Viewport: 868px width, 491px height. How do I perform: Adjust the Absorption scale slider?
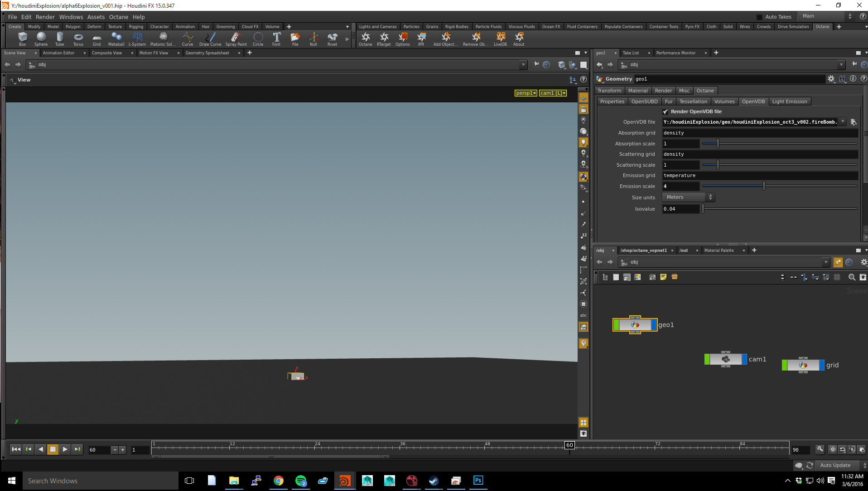[779, 144]
